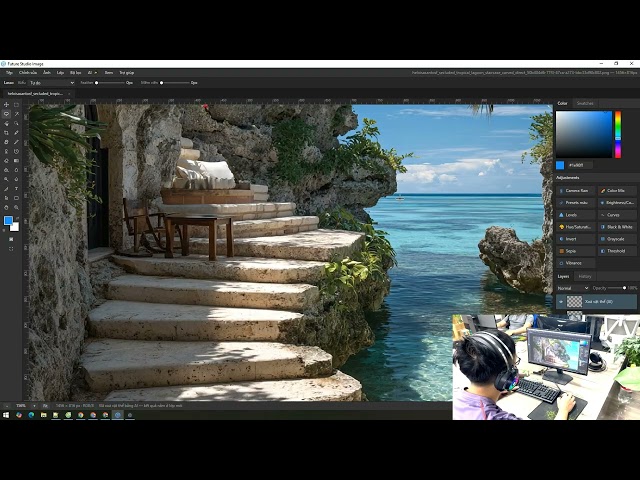Open the Windows Start menu
Viewport: 640px width, 480px height.
tap(6, 415)
